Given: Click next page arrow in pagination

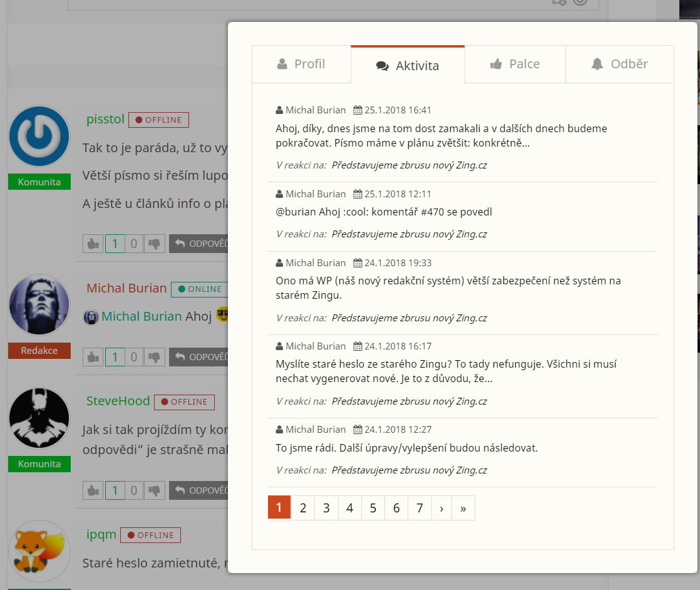Looking at the screenshot, I should pyautogui.click(x=441, y=508).
